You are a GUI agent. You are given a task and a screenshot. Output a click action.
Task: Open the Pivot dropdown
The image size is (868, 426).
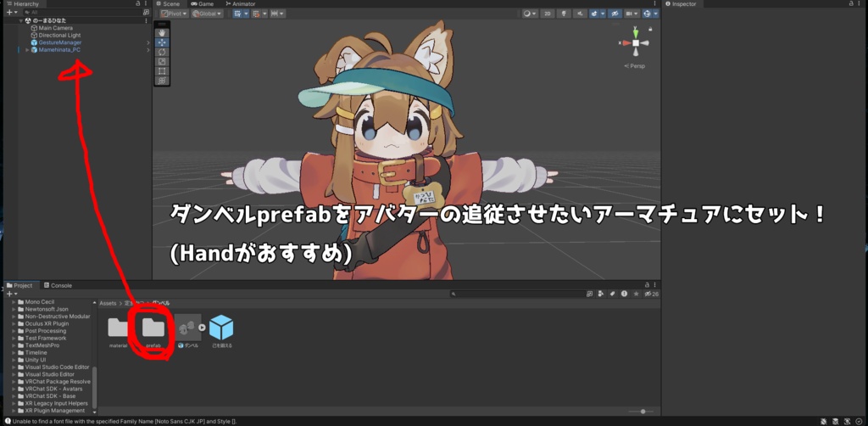[x=174, y=14]
